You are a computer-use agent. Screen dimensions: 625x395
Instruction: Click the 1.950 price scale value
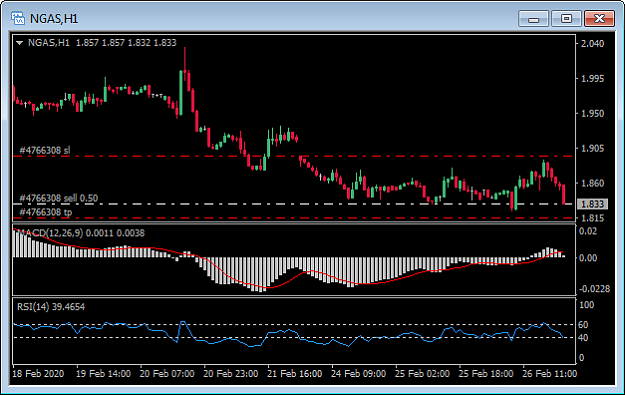click(x=592, y=114)
